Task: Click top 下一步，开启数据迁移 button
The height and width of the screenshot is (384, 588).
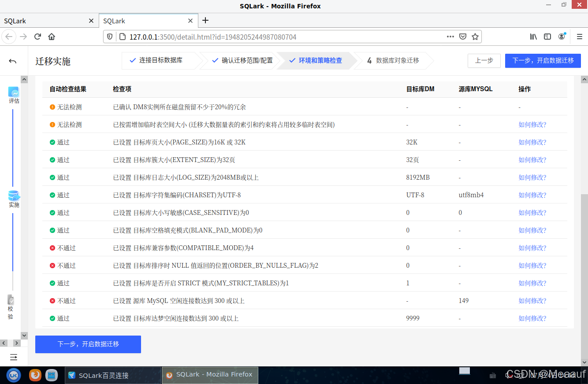Action: click(543, 61)
